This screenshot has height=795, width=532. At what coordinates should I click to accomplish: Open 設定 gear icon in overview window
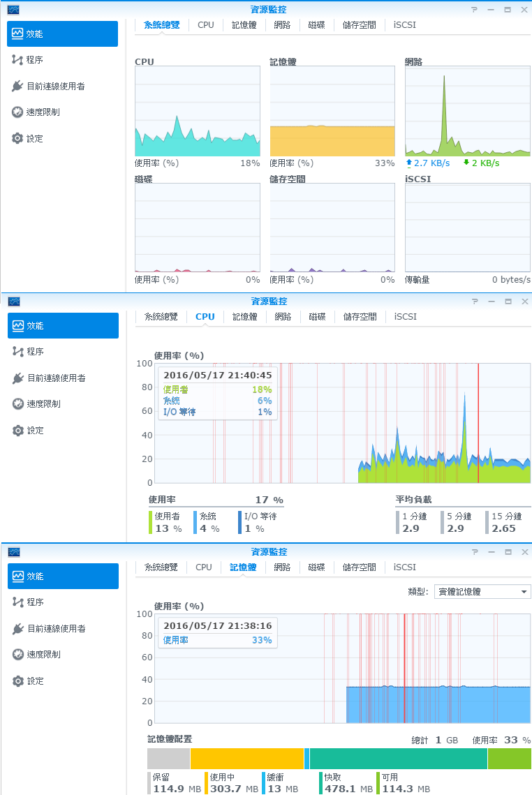(17, 138)
